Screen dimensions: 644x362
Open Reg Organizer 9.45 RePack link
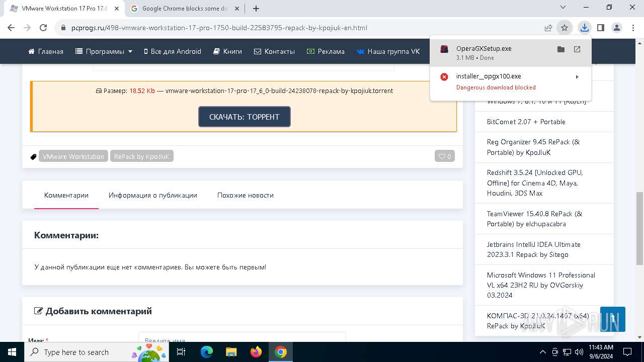[x=533, y=147]
